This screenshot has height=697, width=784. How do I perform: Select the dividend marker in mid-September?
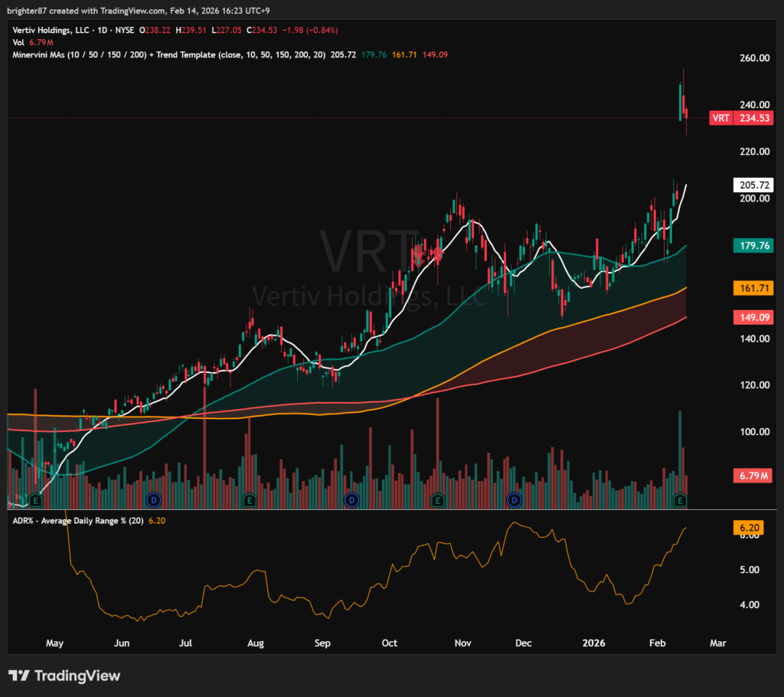coord(352,500)
